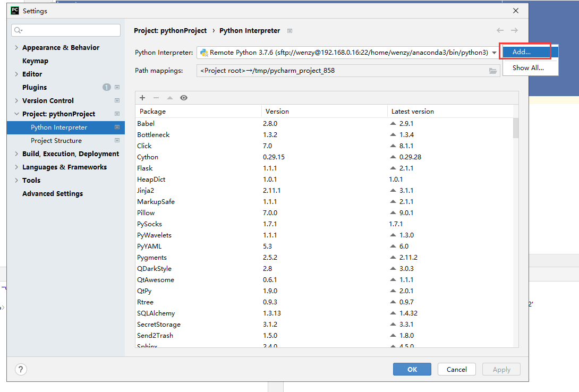
Task: Click the search magnifier icon
Action: pos(18,30)
